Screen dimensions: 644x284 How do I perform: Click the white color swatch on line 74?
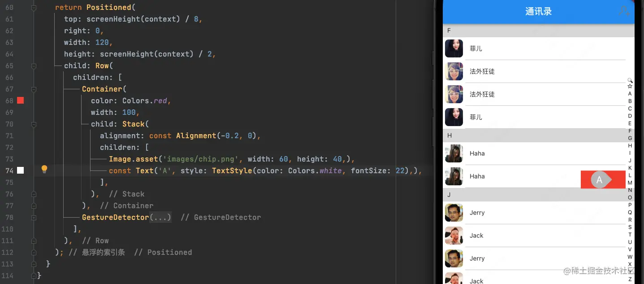[20, 170]
